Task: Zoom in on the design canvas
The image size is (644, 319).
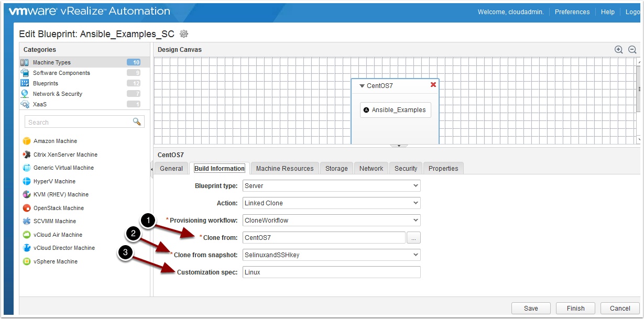Action: click(x=619, y=50)
